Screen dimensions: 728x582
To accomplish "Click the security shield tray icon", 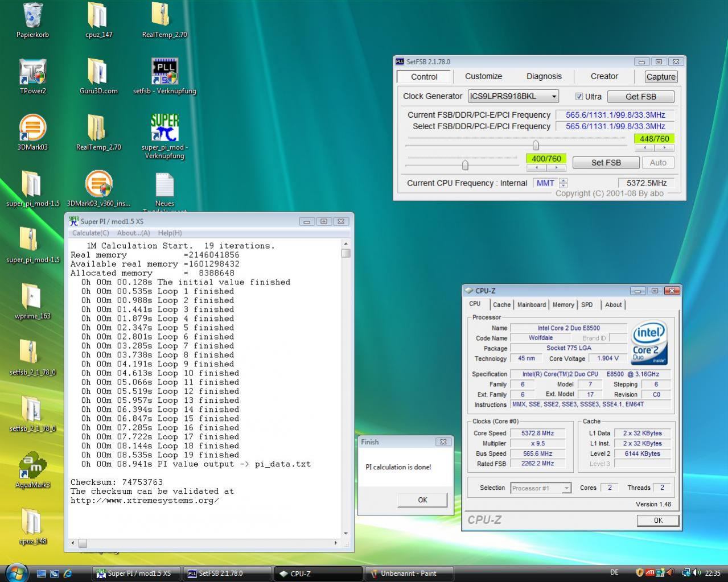I will click(x=639, y=573).
